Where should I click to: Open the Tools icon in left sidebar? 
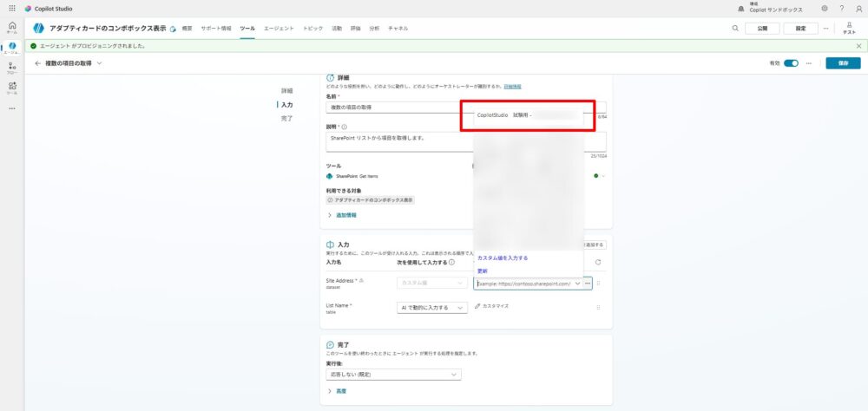12,87
